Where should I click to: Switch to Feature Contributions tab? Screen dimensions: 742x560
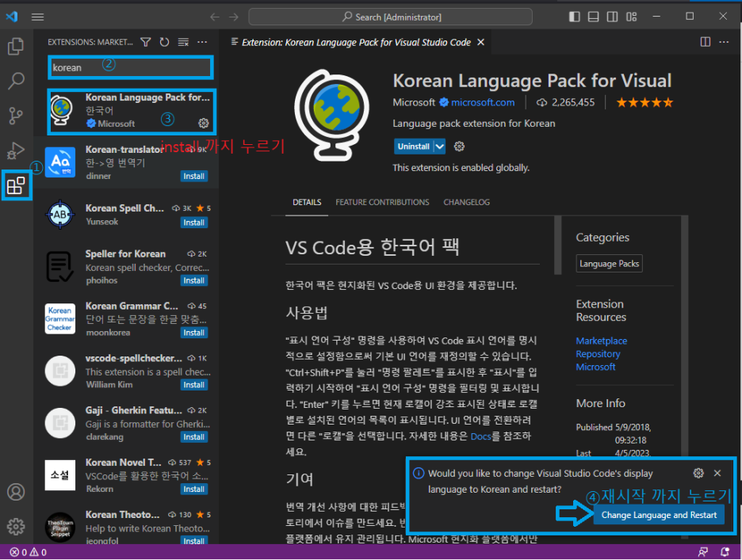382,203
